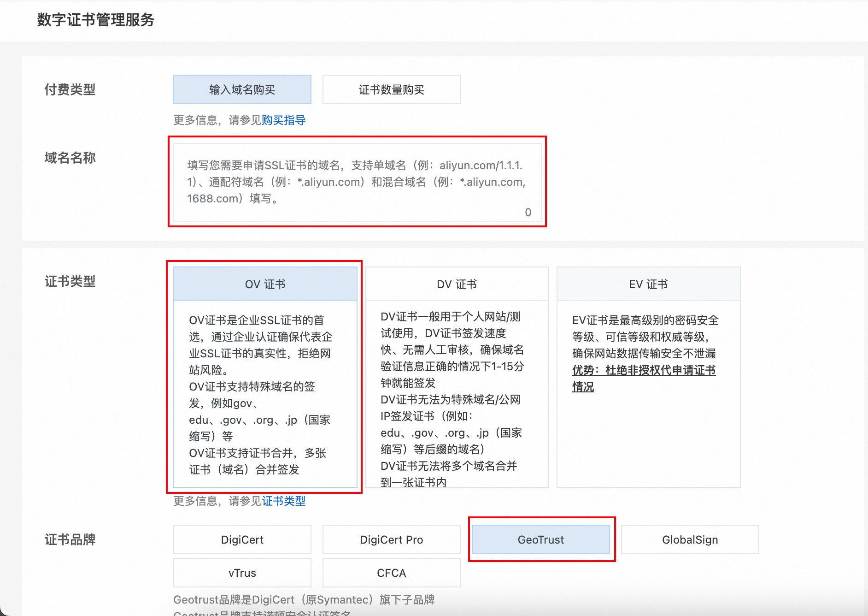The width and height of the screenshot is (868, 616).
Task: Select the DV 证书 card header
Action: (457, 284)
